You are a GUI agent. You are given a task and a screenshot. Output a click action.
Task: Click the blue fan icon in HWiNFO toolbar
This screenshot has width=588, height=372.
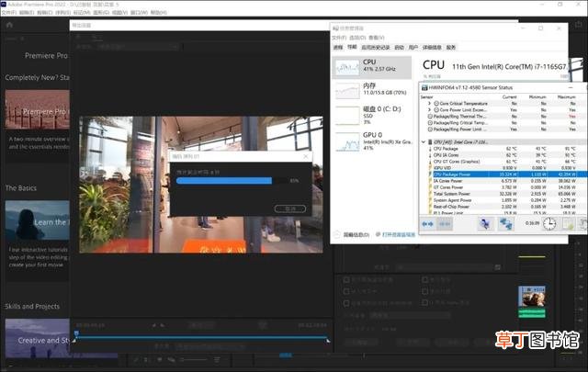click(x=485, y=224)
